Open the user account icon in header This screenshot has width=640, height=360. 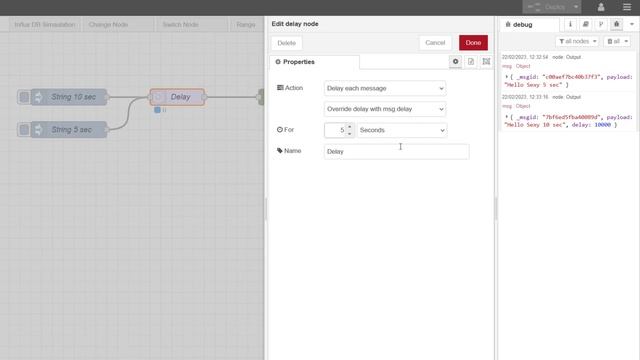(x=601, y=7)
